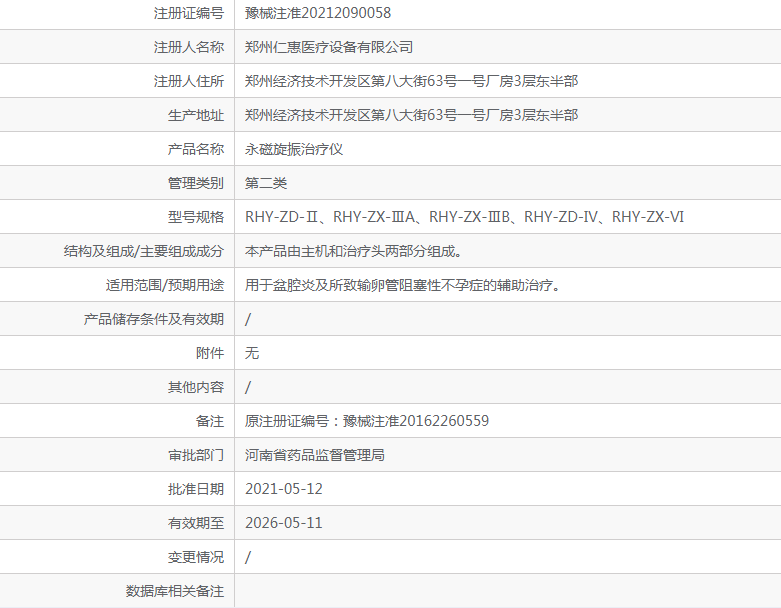
Task: Click the 无 value in 附件 row
Action: 252,353
